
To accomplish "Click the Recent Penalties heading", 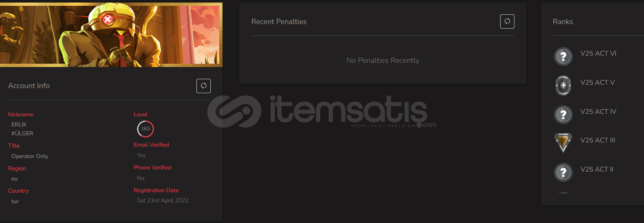I will [x=279, y=21].
